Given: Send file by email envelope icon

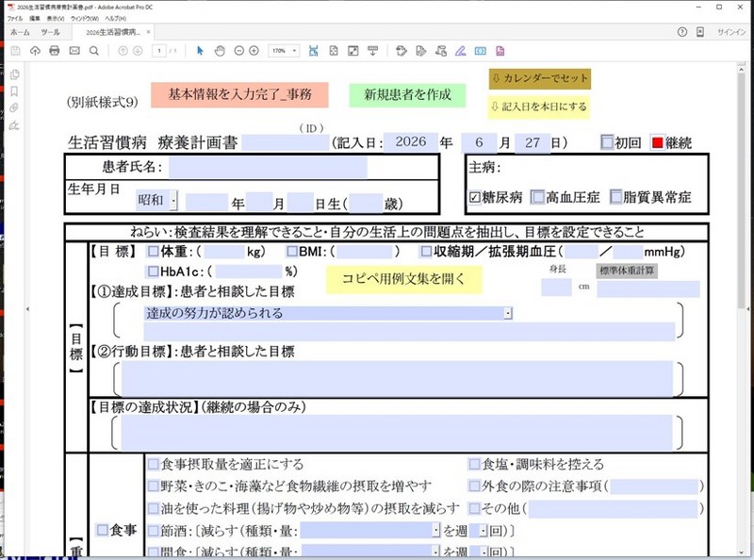Looking at the screenshot, I should [x=74, y=51].
